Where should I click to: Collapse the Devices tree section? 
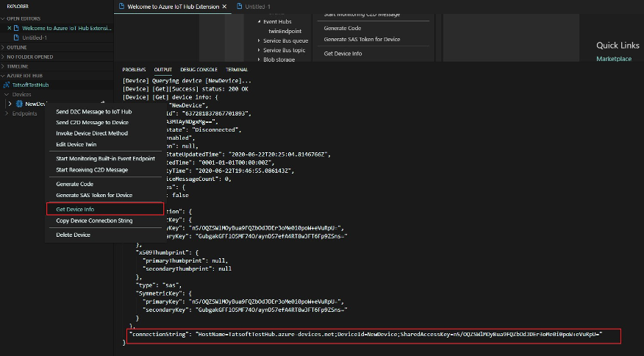[x=7, y=94]
